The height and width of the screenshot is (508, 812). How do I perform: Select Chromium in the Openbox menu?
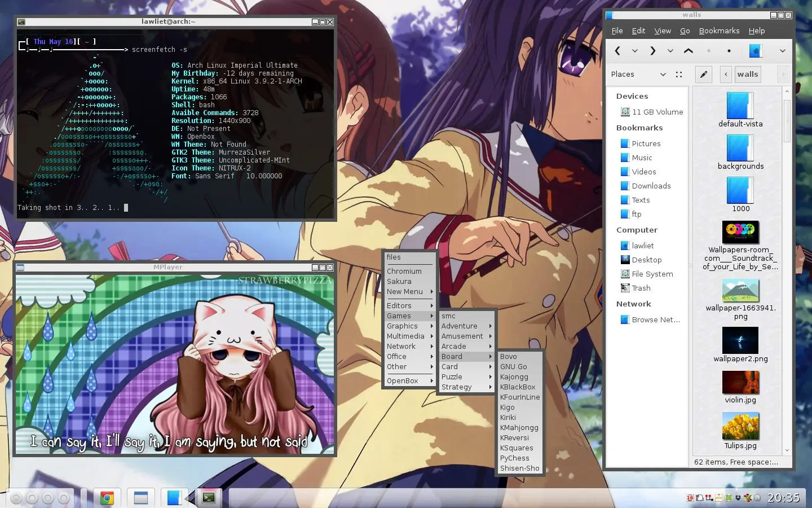(404, 271)
